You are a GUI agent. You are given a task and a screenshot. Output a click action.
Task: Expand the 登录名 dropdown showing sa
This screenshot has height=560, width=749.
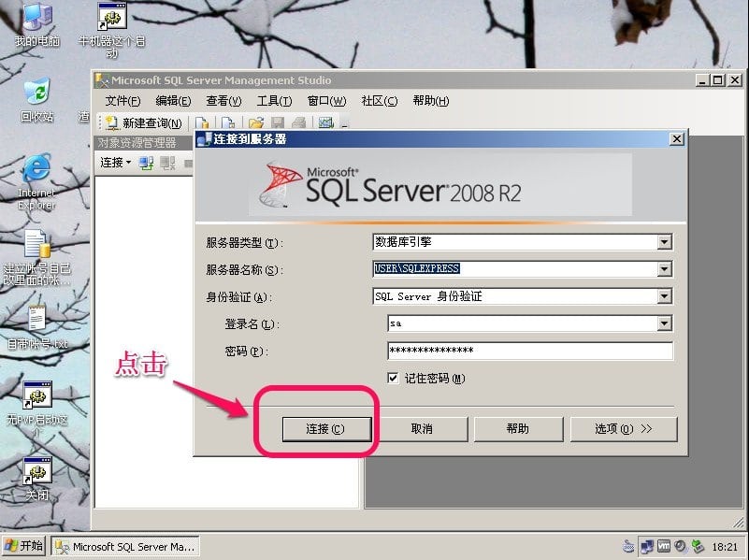coord(665,323)
